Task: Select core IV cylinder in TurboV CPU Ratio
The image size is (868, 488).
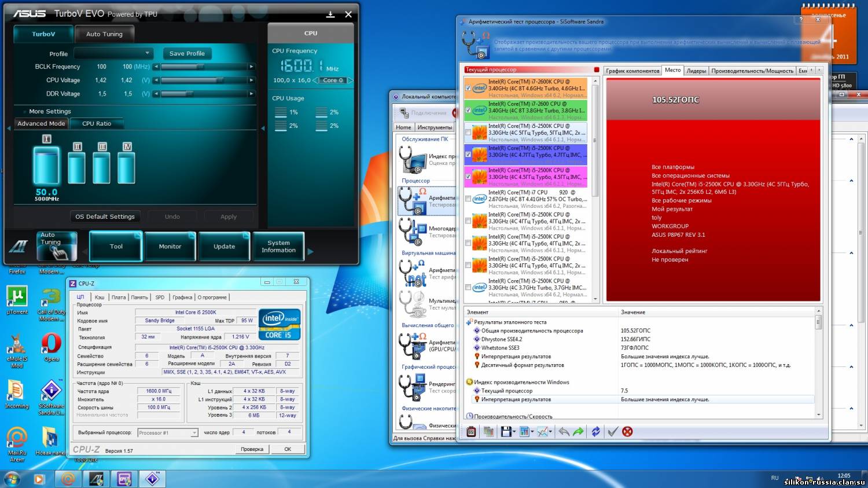Action: click(x=127, y=168)
